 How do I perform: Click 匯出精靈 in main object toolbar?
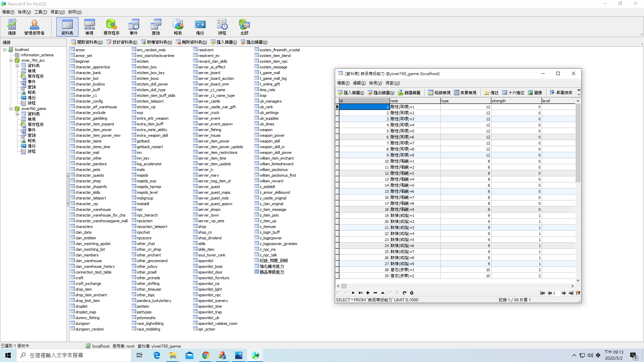click(x=254, y=42)
